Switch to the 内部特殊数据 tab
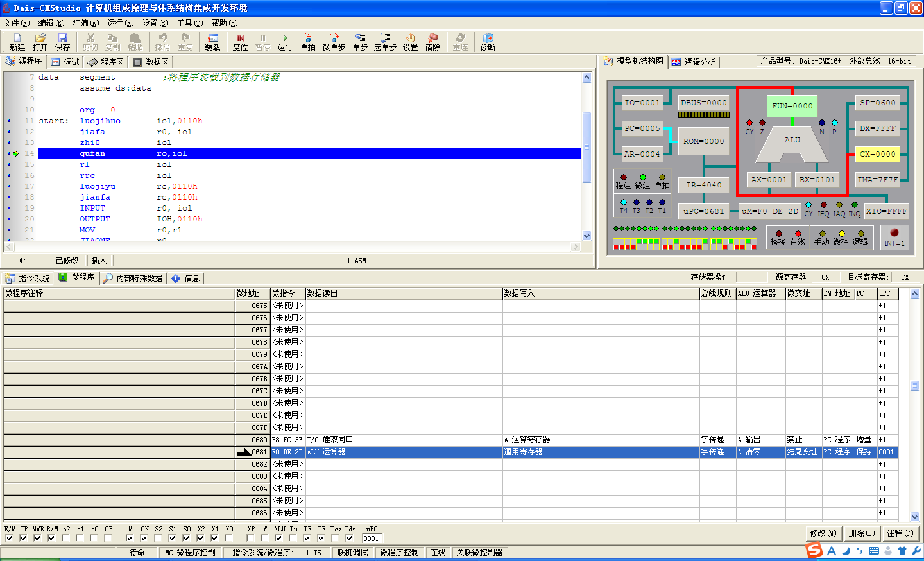The image size is (924, 561). [133, 278]
